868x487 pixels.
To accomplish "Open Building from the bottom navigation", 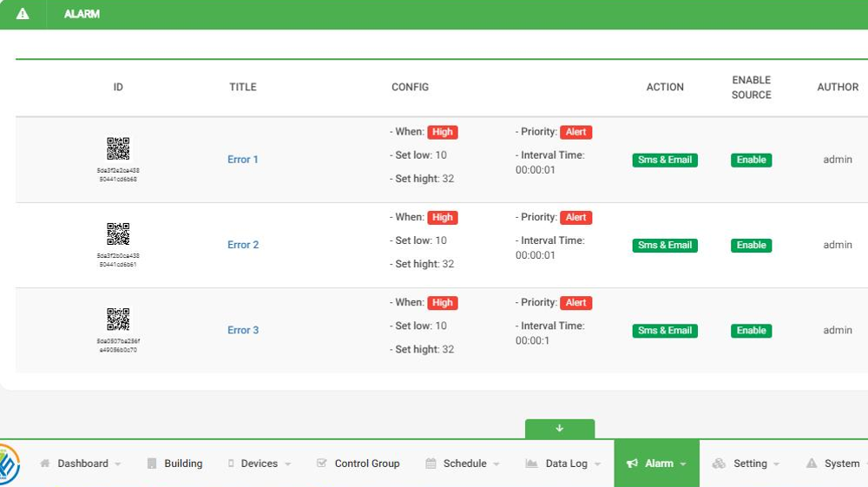I will (174, 464).
